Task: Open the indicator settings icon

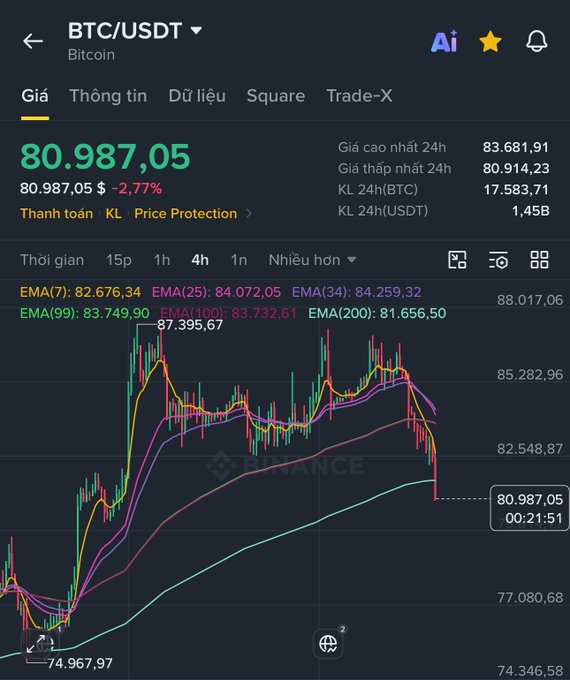Action: pyautogui.click(x=498, y=260)
